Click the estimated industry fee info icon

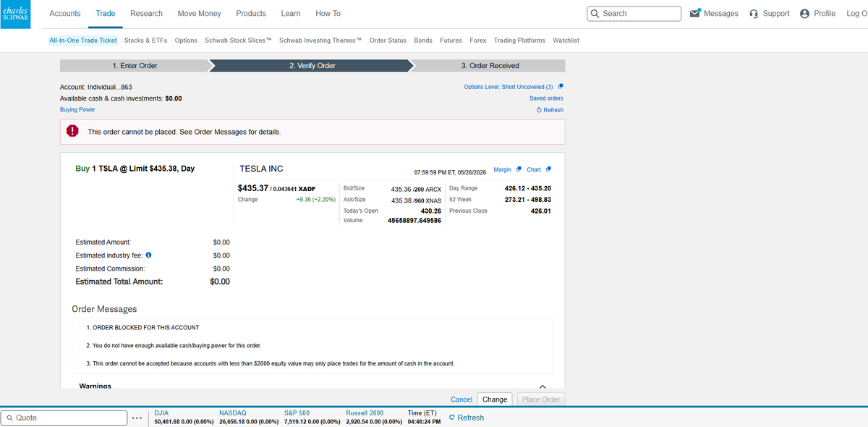pyautogui.click(x=148, y=255)
